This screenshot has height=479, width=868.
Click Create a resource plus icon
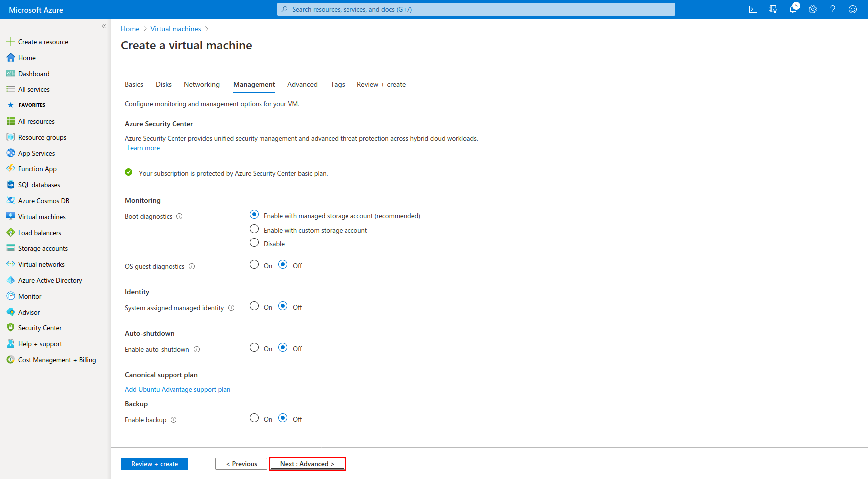11,42
